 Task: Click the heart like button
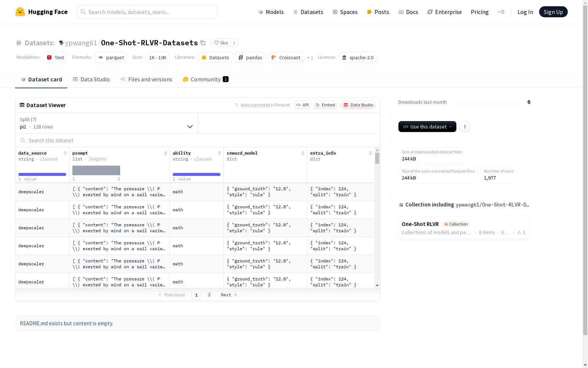[x=221, y=43]
